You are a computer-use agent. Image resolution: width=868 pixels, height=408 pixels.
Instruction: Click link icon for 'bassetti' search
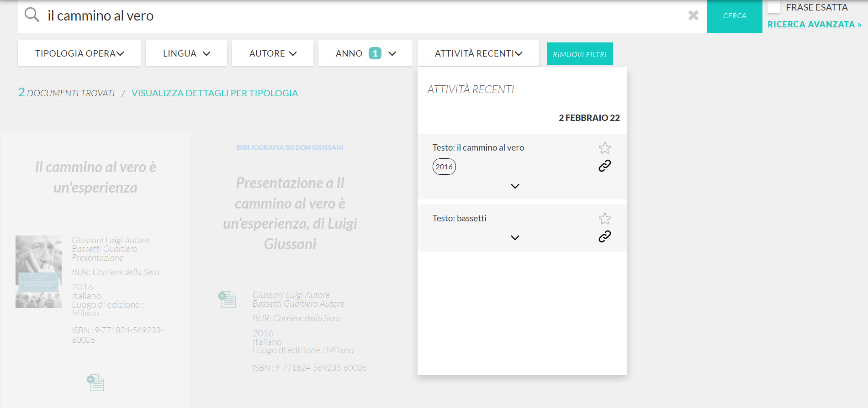pyautogui.click(x=604, y=236)
